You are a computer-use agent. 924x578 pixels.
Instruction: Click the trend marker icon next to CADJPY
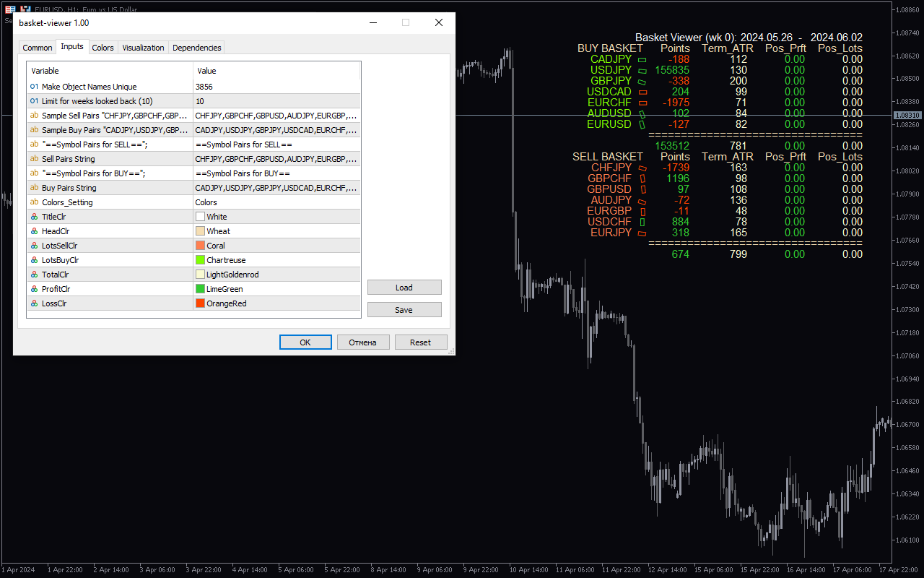(642, 60)
